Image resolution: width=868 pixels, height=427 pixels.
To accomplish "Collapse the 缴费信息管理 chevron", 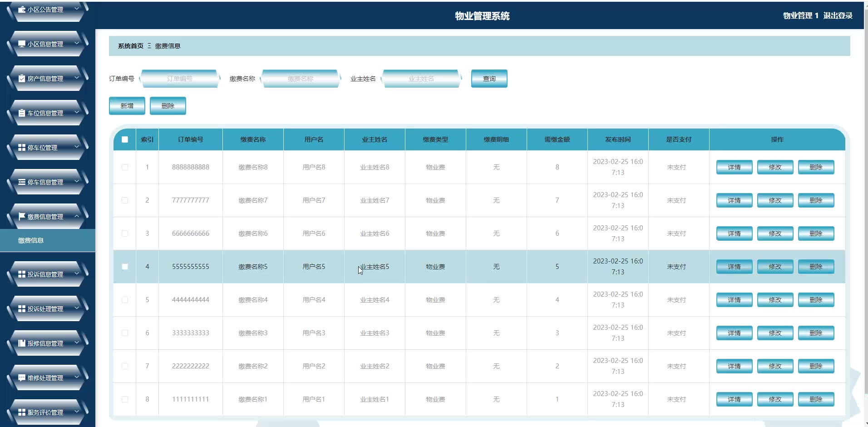I will [x=77, y=216].
